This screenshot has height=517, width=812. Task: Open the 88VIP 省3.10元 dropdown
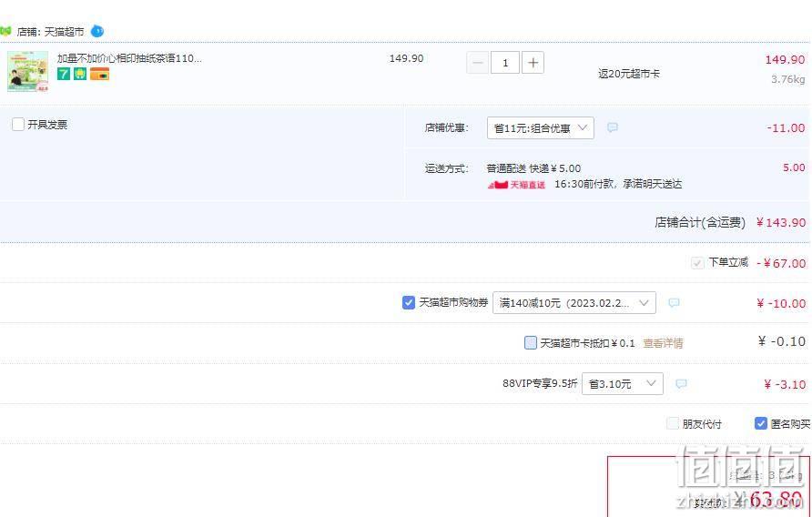(623, 384)
